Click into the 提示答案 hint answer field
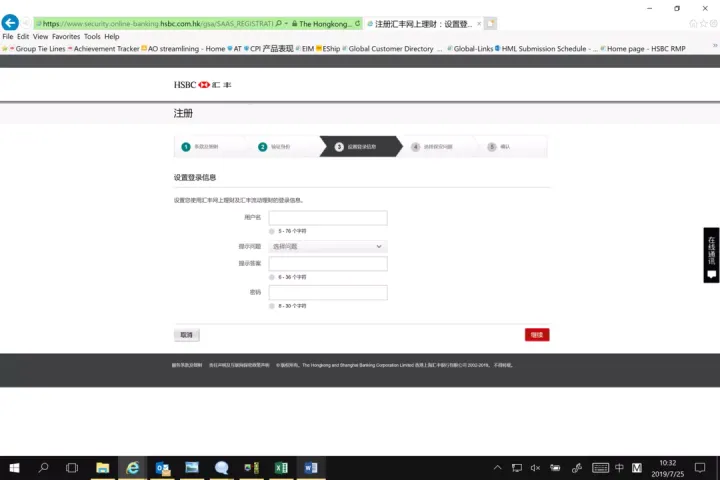This screenshot has width=720, height=480. tap(328, 264)
